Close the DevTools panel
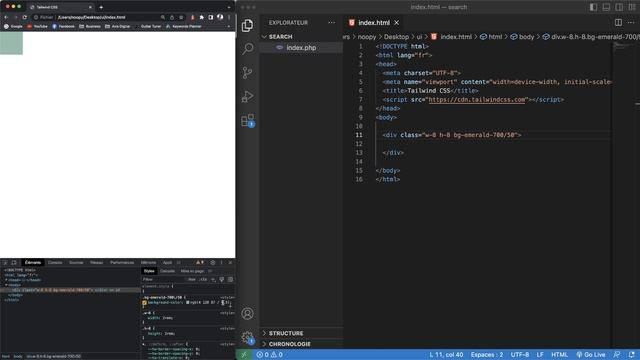640x360 pixels. (230, 262)
